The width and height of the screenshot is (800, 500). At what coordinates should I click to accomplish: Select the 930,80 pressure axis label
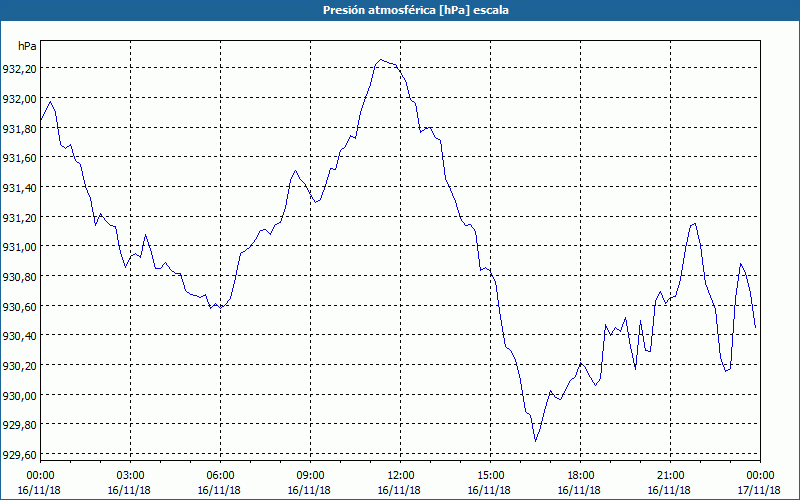[x=19, y=277]
